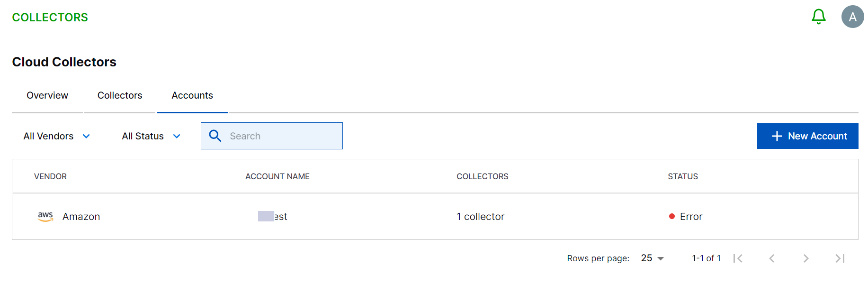Expand the All Status filter
The height and width of the screenshot is (284, 868).
click(150, 136)
